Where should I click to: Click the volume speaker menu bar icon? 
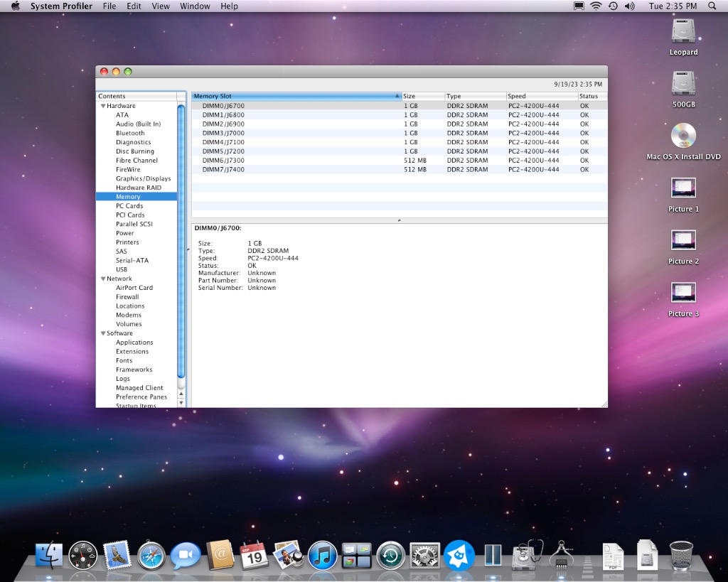coord(630,6)
